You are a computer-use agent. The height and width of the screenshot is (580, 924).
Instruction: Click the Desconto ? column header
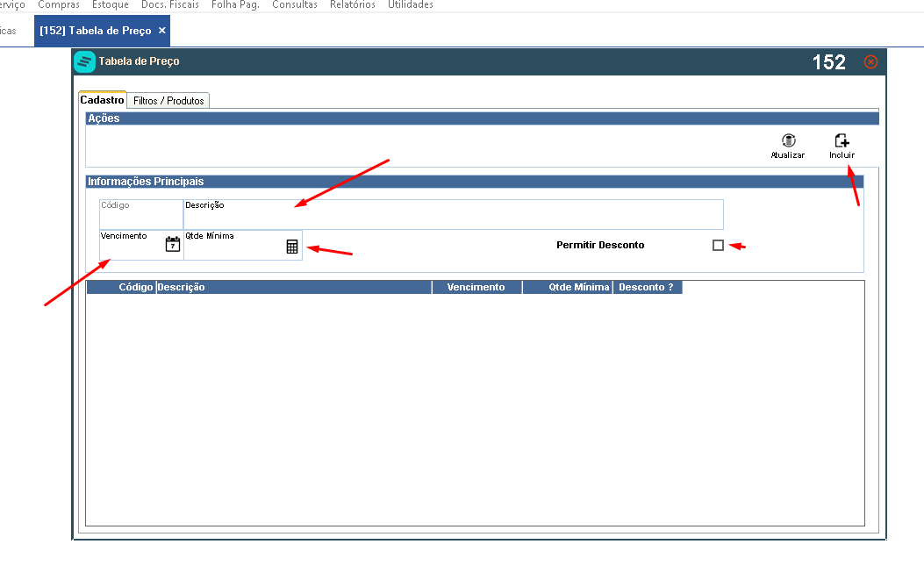[x=648, y=287]
